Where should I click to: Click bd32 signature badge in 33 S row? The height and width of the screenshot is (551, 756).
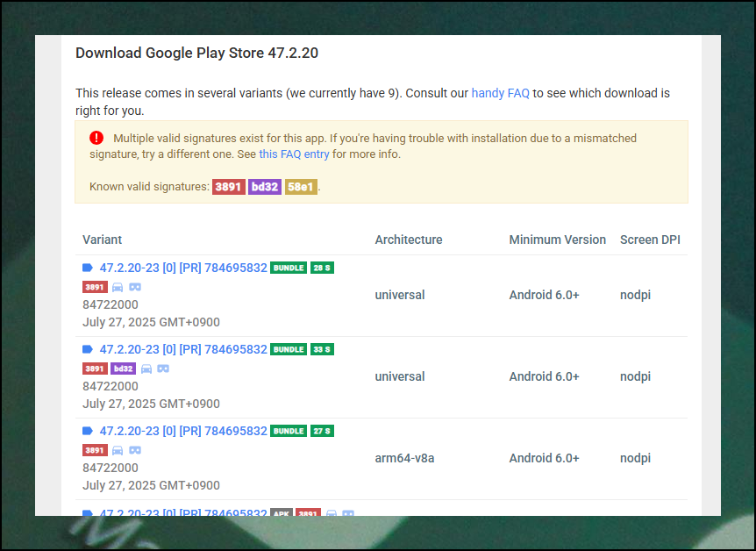tap(123, 369)
